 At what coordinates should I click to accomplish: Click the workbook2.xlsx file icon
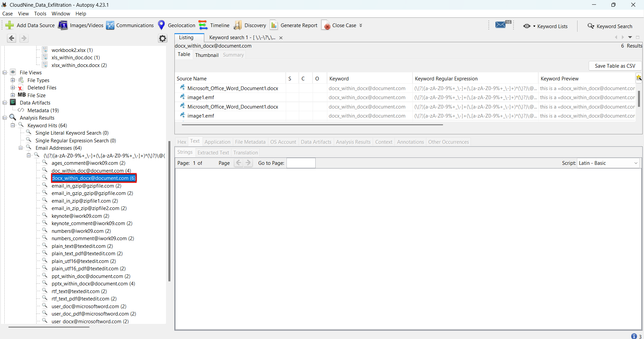click(45, 50)
